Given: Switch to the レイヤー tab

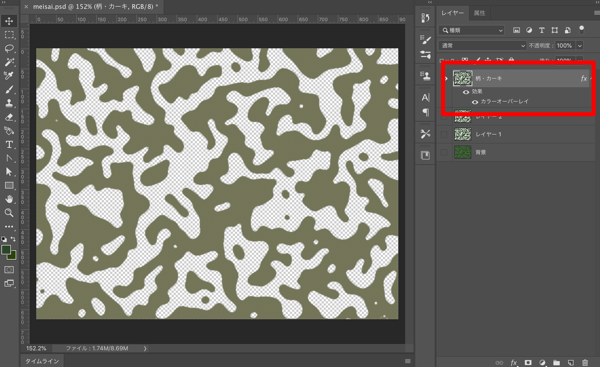Looking at the screenshot, I should tap(452, 13).
